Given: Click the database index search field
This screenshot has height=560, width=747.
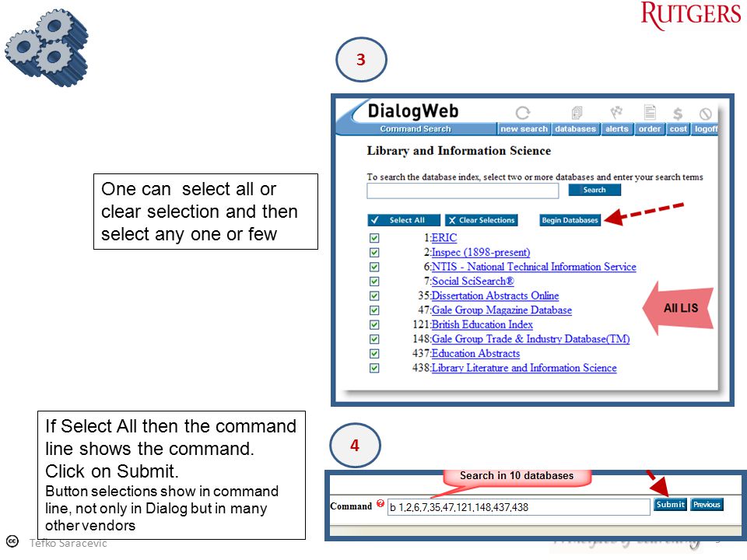Looking at the screenshot, I should tap(462, 191).
